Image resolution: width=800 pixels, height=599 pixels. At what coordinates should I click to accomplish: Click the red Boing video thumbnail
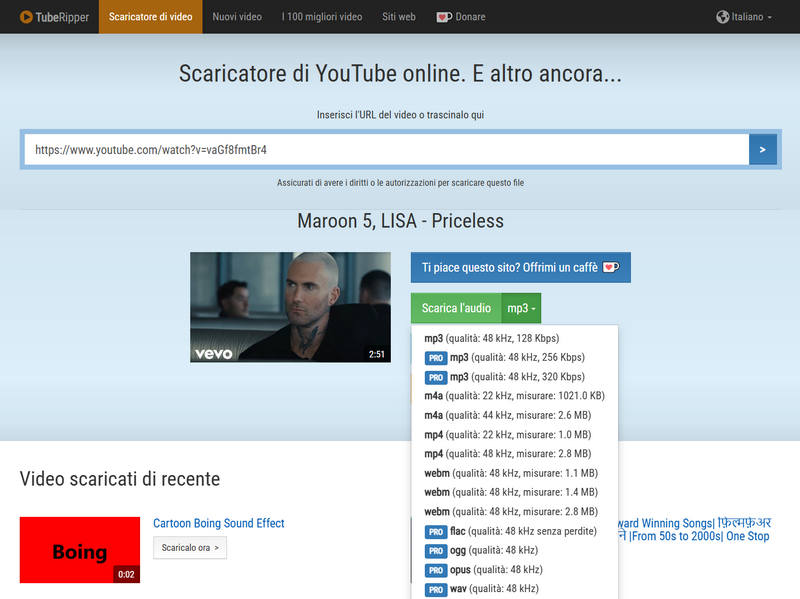(80, 550)
